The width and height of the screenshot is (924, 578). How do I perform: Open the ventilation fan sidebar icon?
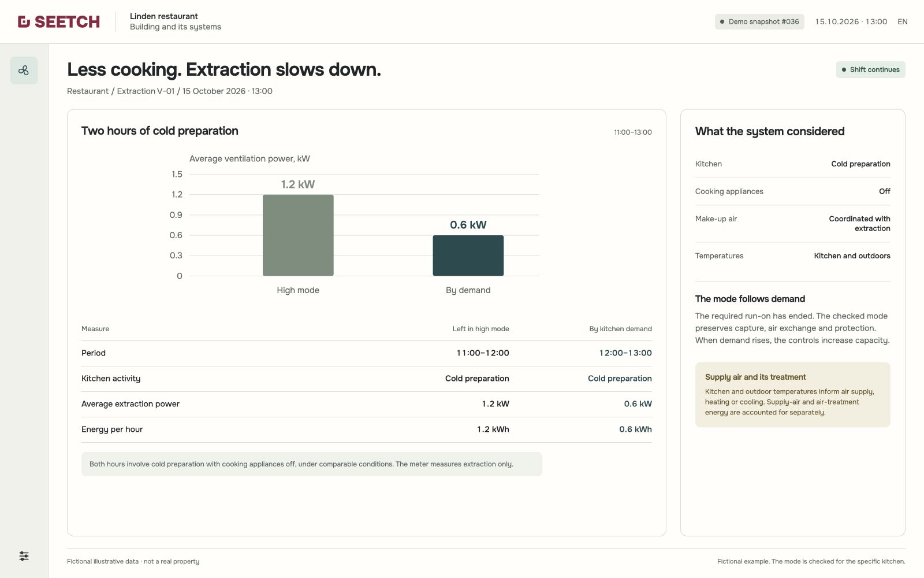click(24, 71)
